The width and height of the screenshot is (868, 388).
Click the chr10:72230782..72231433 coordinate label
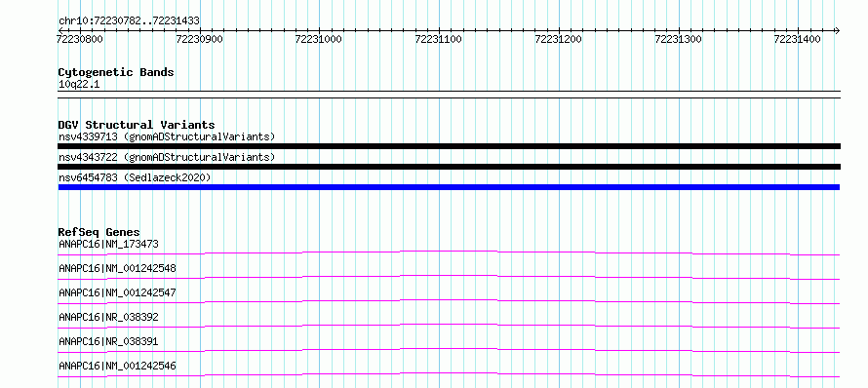tap(129, 21)
